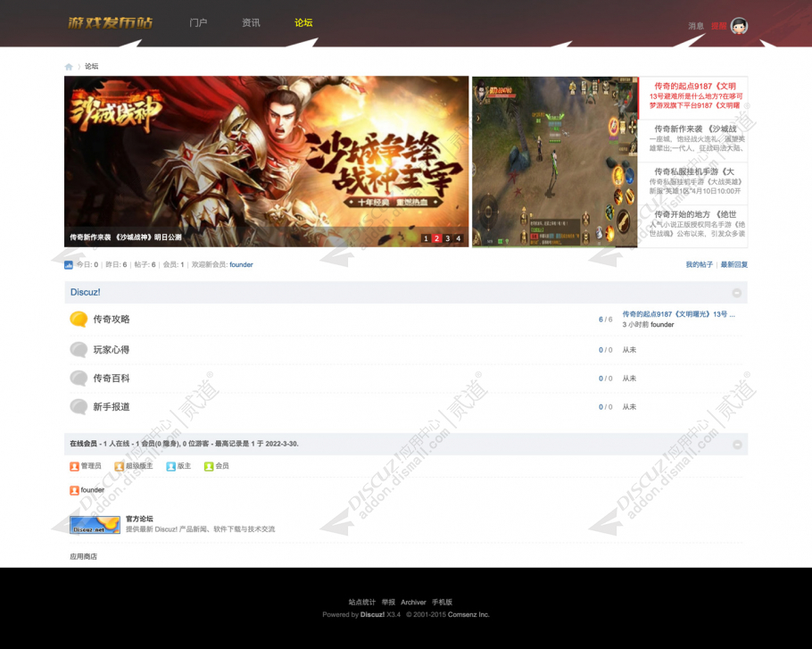The image size is (812, 649).
Task: Click the 超级版主 role icon
Action: pyautogui.click(x=119, y=466)
